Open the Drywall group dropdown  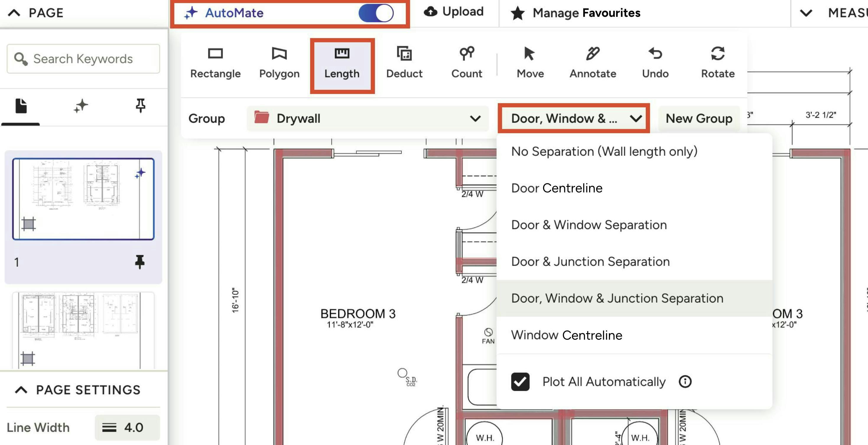tap(367, 119)
